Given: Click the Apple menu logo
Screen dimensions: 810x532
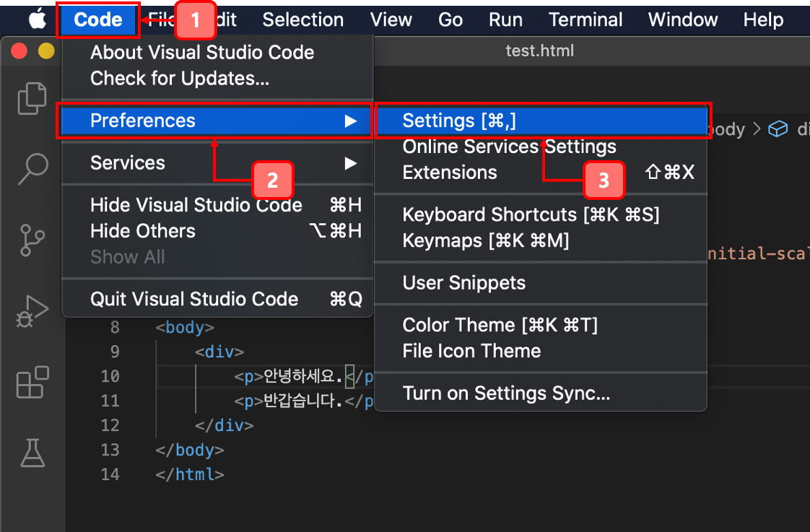Looking at the screenshot, I should tap(38, 19).
